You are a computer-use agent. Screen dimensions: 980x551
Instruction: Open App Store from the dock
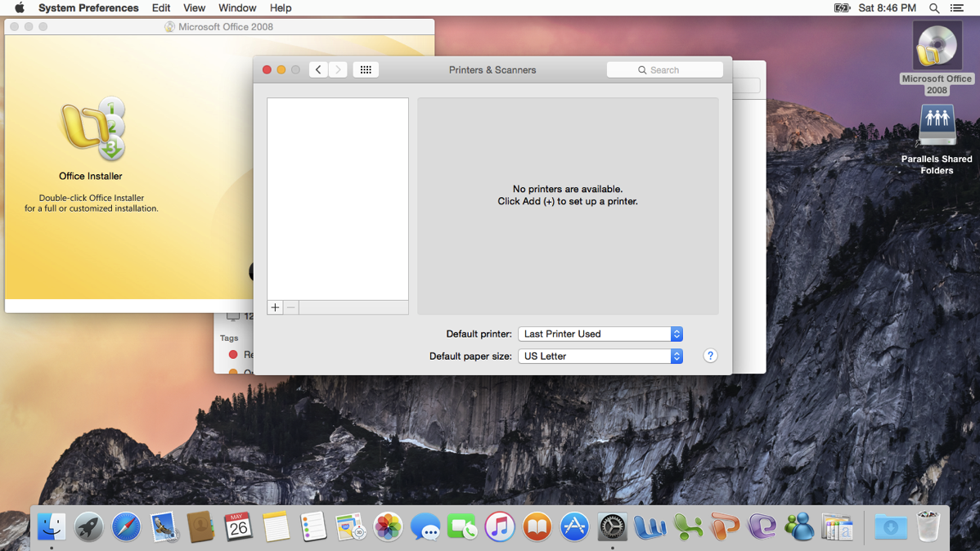click(574, 526)
